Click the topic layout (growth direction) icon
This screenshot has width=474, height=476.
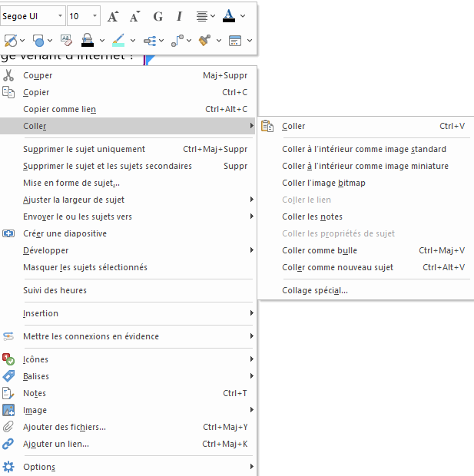[x=150, y=40]
